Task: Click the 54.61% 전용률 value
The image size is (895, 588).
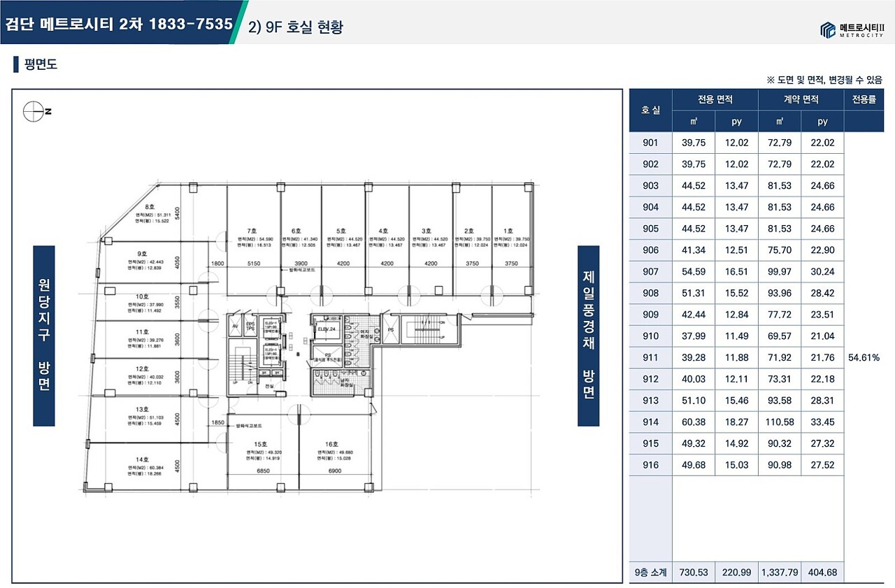Action: [x=864, y=358]
